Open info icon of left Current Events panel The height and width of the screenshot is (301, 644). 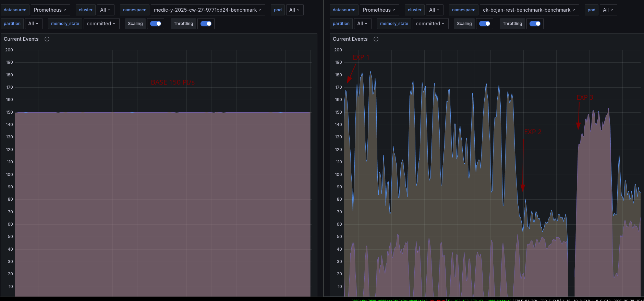[47, 39]
